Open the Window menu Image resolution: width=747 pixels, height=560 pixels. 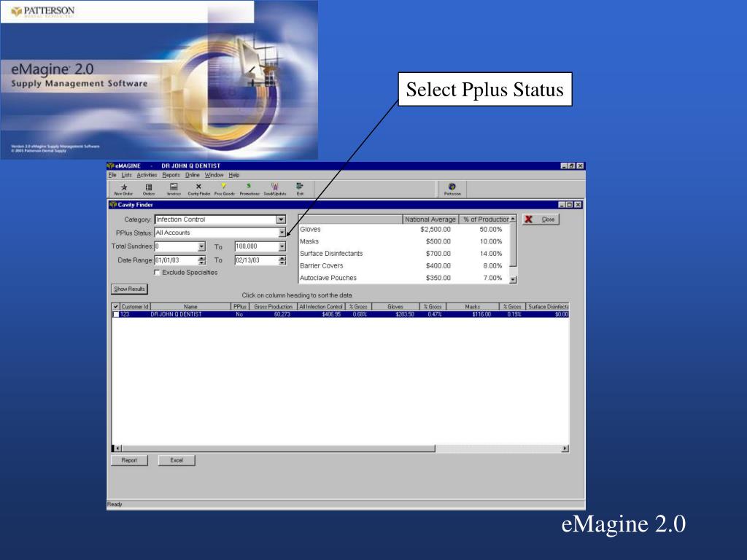(x=214, y=175)
